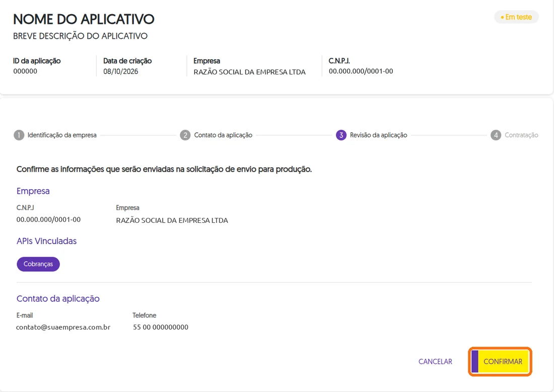Click the header RAZÃO SOCIAL DA EMPRESA LTDA
The image size is (554, 392).
click(249, 72)
